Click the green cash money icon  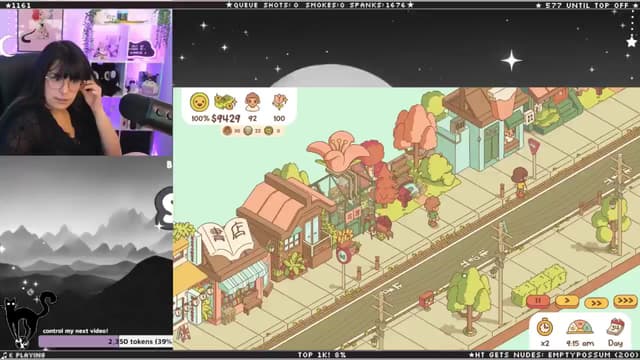tap(225, 102)
